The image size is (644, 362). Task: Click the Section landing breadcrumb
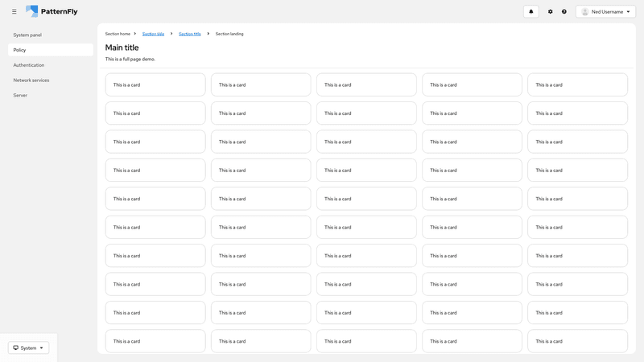[229, 34]
